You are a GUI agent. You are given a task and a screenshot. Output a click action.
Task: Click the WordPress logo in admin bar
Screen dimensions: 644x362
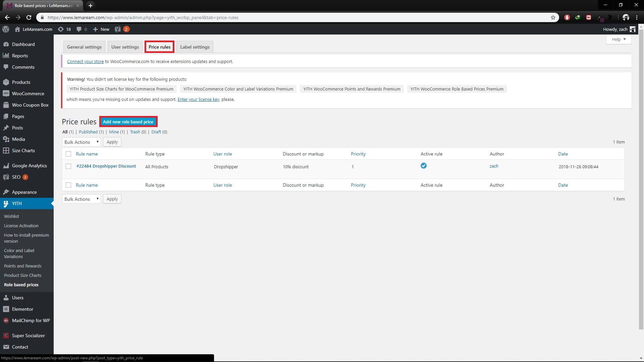click(x=6, y=29)
